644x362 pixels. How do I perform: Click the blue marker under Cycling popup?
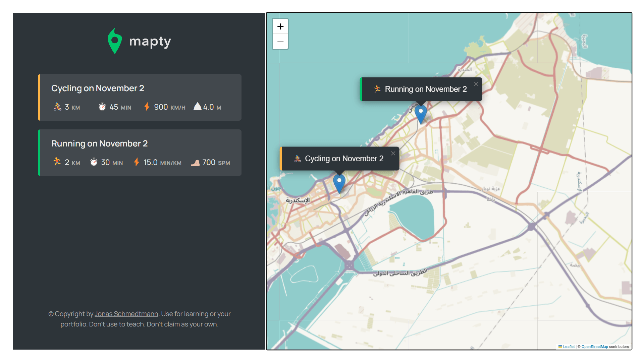339,183
